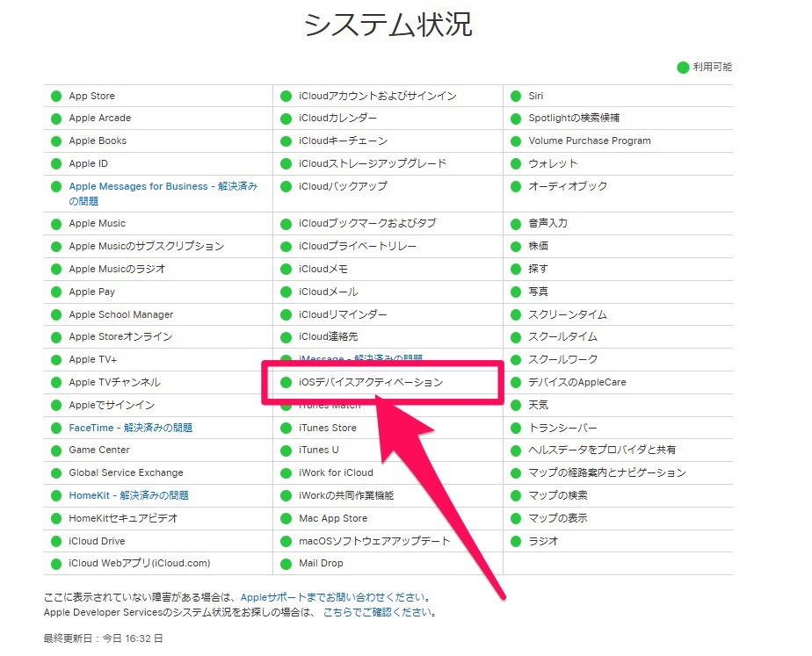This screenshot has width=812, height=656.
Task: Click the Appleサポートまでお問い合わせください link
Action: click(x=335, y=597)
